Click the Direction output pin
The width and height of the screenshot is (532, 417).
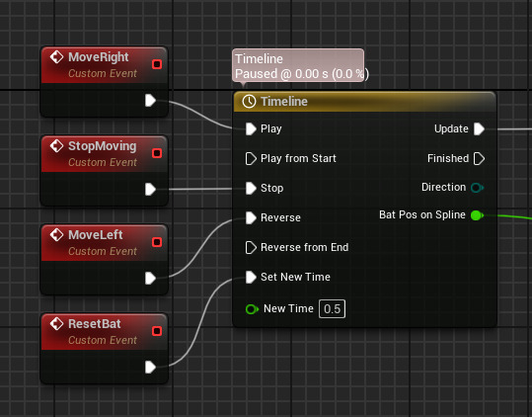click(477, 188)
